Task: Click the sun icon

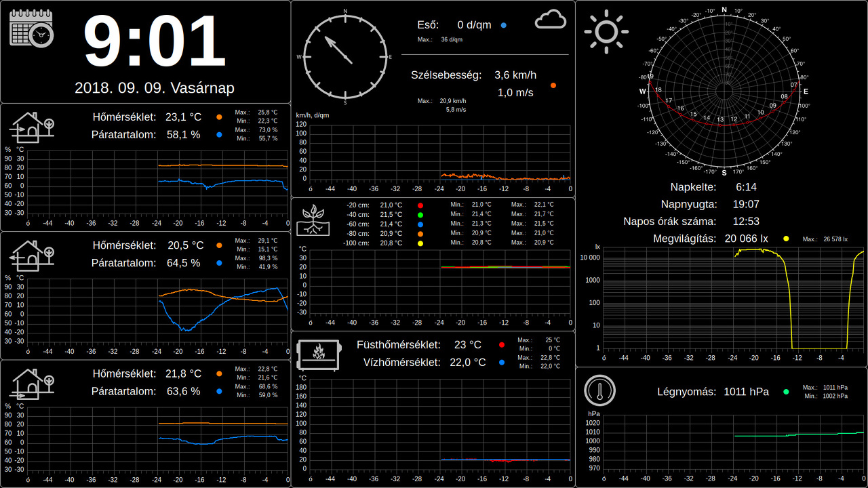Action: (606, 31)
